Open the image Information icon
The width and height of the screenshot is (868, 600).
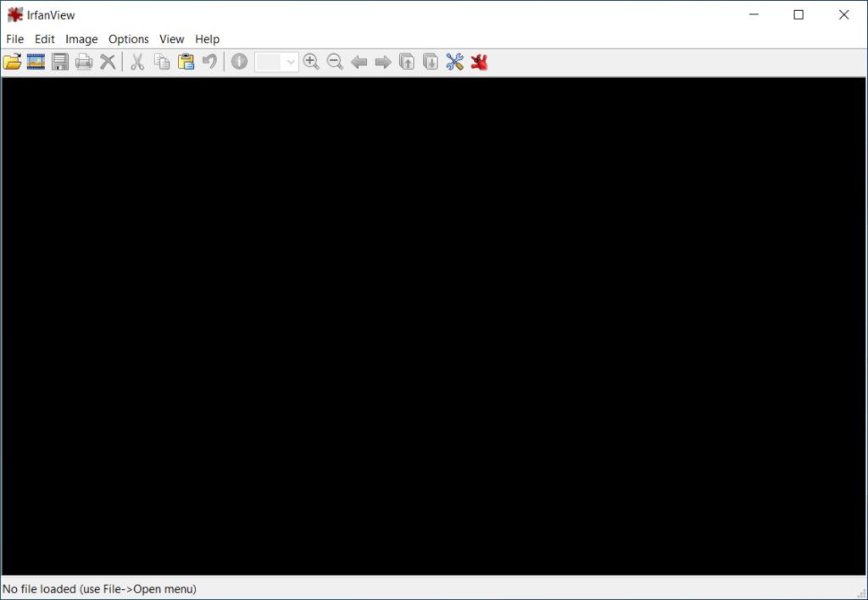pos(239,61)
